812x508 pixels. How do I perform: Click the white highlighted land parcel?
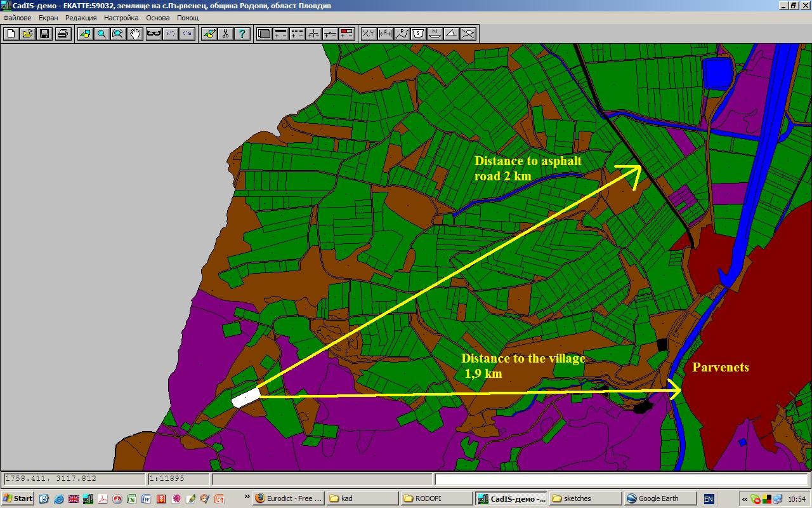pos(246,398)
